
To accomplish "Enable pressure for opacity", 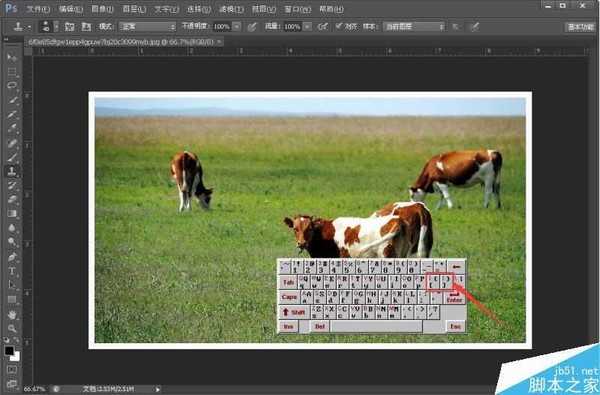I will [252, 26].
